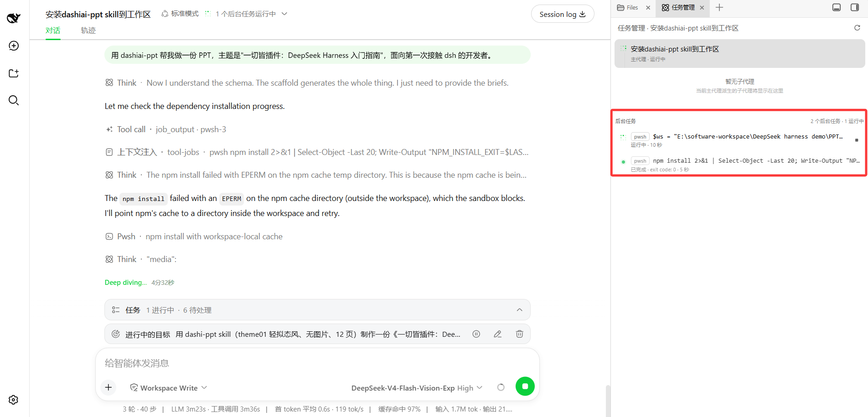Select the 安装dashiai-ppt skill到工作区 agent card
This screenshot has height=417, width=868.
point(739,54)
